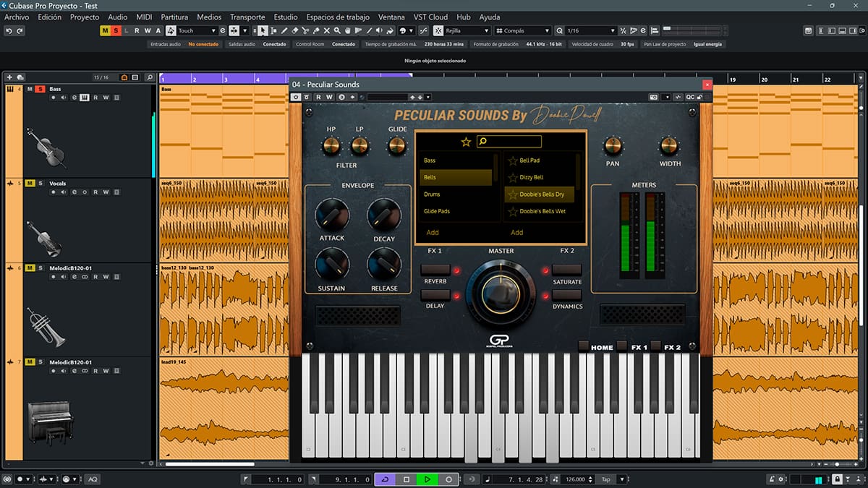This screenshot has height=488, width=868.
Task: Select the Draw pencil tool
Action: (x=284, y=31)
